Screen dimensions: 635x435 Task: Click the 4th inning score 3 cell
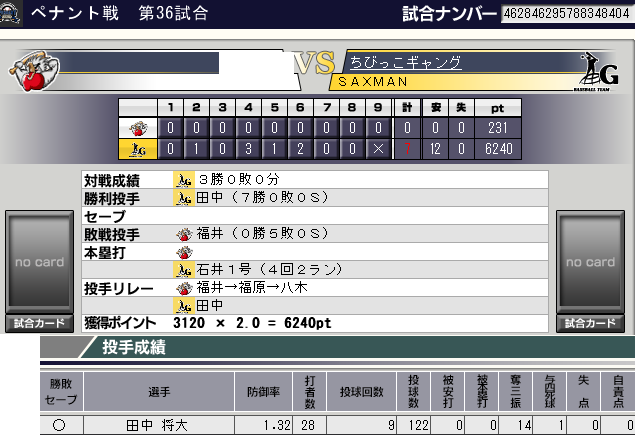pos(248,149)
